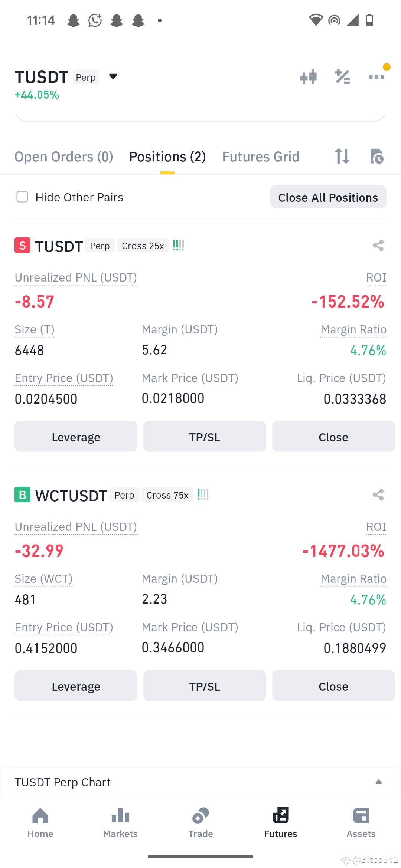Viewport: 401px width, 868px height.
Task: Expand the TUSDT Perp pair dropdown arrow
Action: coord(113,77)
